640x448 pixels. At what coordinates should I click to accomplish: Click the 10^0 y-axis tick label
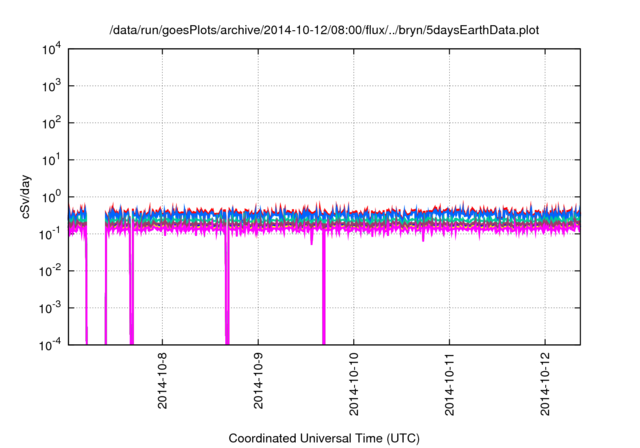click(51, 197)
